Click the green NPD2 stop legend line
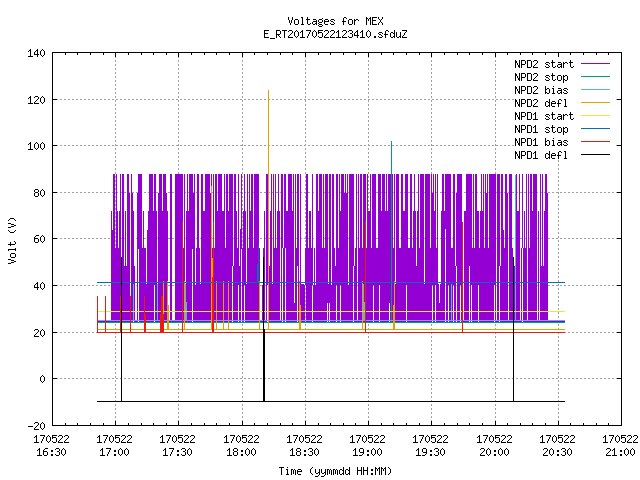 596,76
